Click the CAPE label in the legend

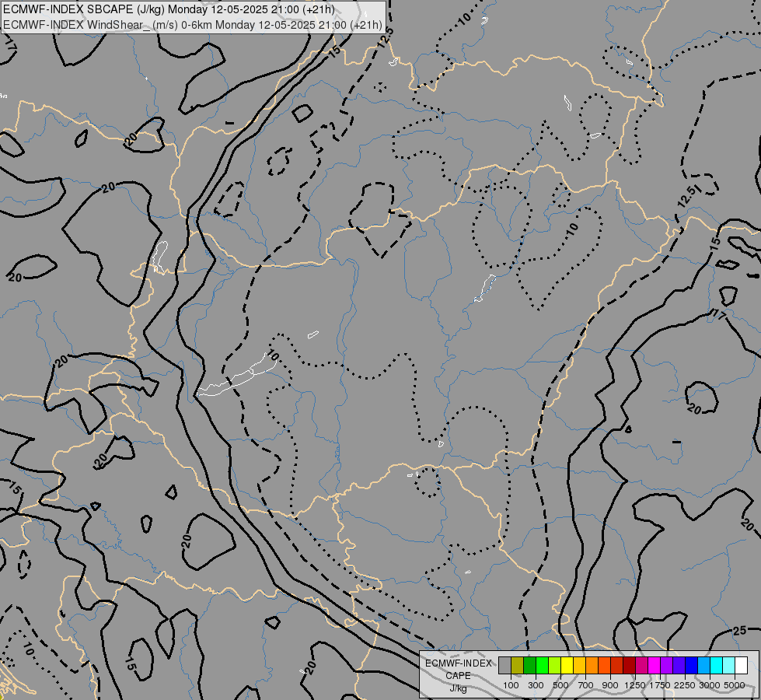point(458,676)
